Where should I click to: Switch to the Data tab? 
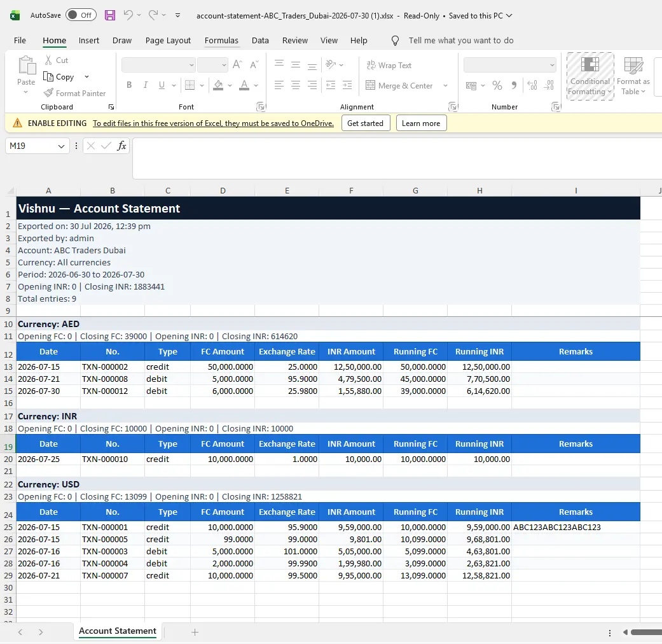(260, 41)
